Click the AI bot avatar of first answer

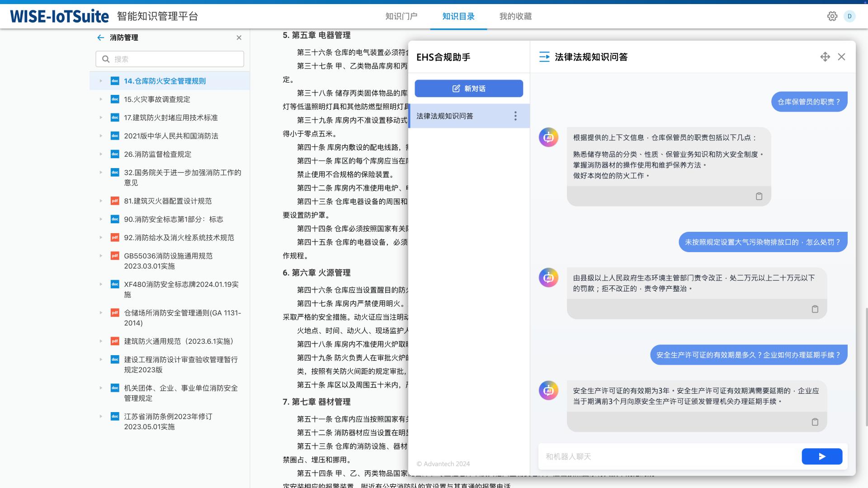(548, 137)
